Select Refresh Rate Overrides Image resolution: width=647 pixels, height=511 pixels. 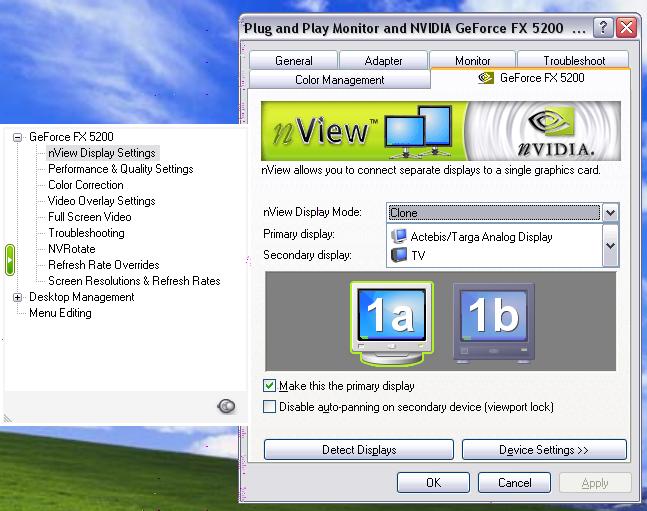tap(104, 265)
